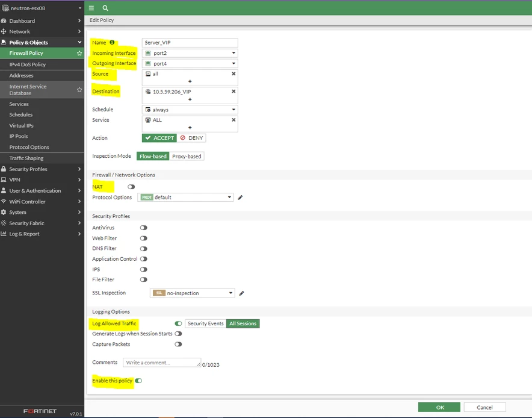Click the Network sidebar icon

click(4, 31)
